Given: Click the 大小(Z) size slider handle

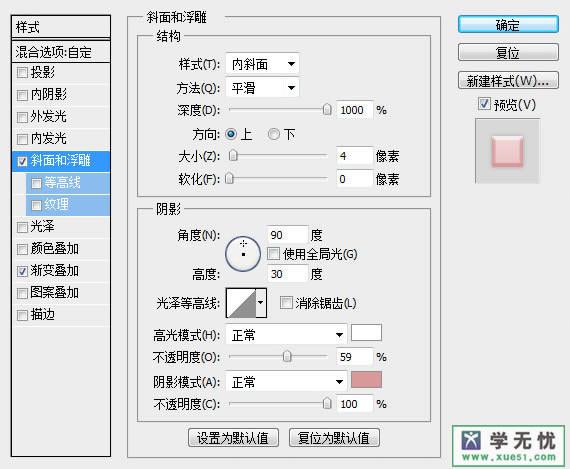Looking at the screenshot, I should coord(233,156).
